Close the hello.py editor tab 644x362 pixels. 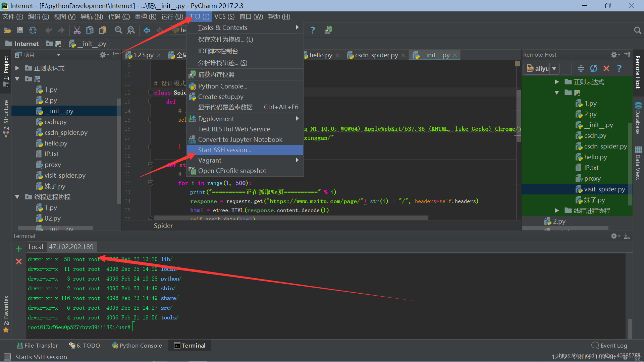coord(337,55)
